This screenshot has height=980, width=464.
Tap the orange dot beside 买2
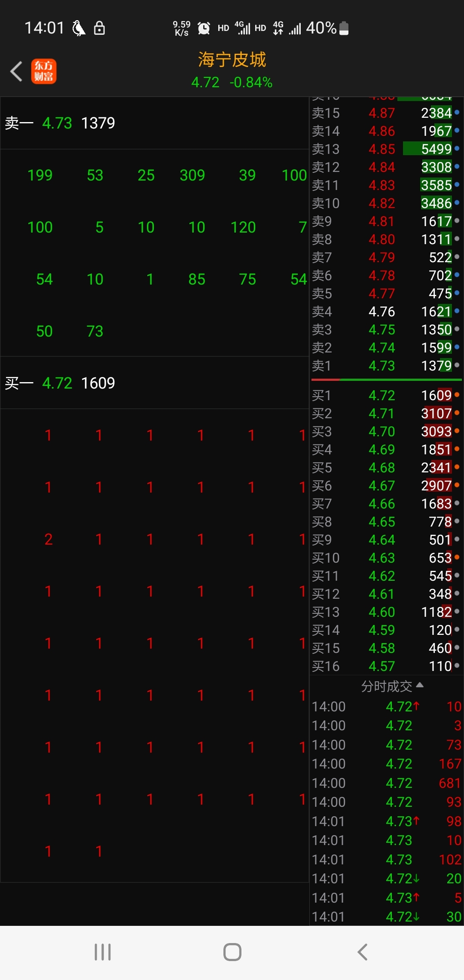[457, 413]
